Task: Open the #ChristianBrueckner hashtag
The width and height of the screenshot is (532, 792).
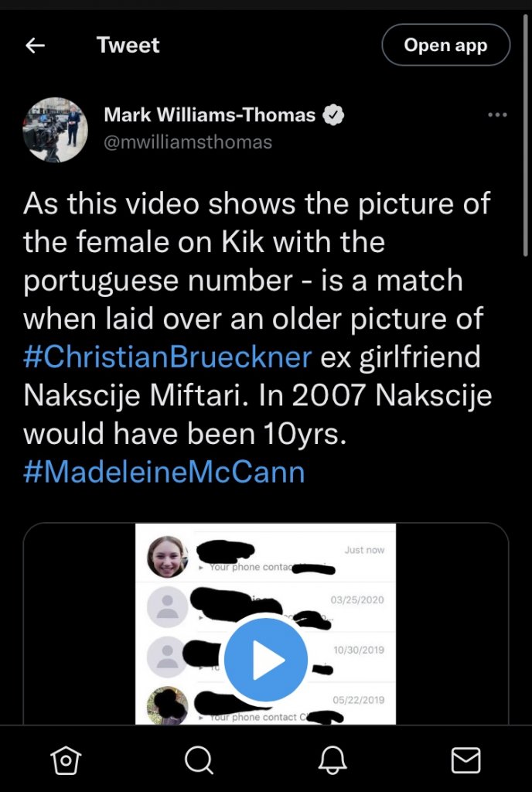Action: tap(167, 358)
